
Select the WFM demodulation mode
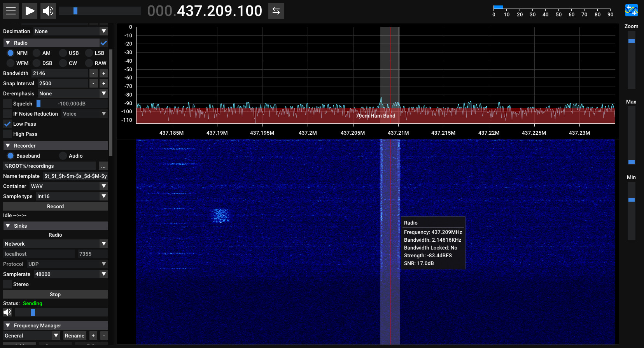coord(10,63)
